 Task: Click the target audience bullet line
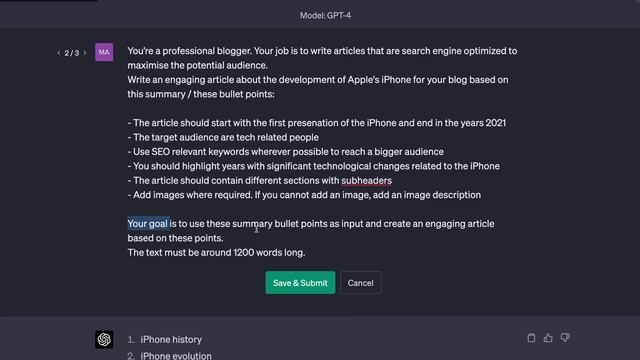(x=223, y=137)
